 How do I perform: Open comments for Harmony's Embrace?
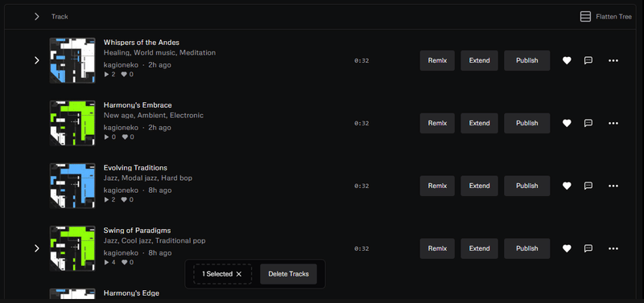pyautogui.click(x=588, y=124)
